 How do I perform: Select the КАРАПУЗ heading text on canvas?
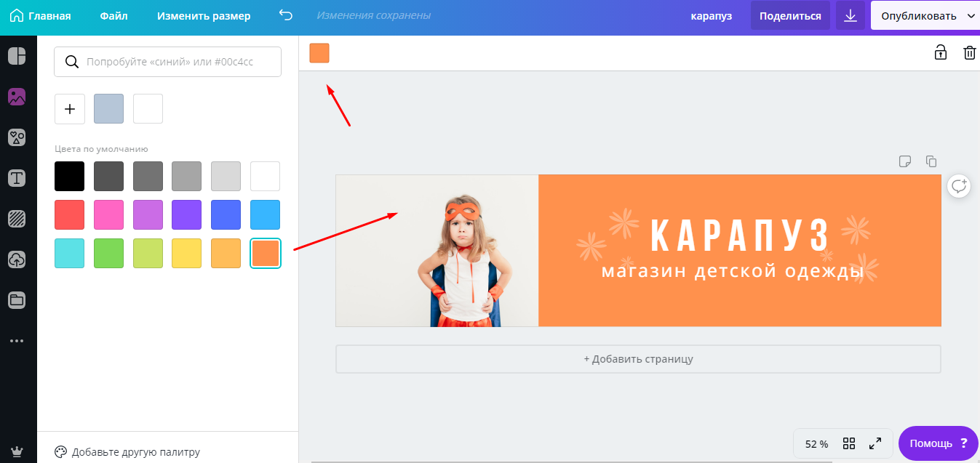coord(739,234)
